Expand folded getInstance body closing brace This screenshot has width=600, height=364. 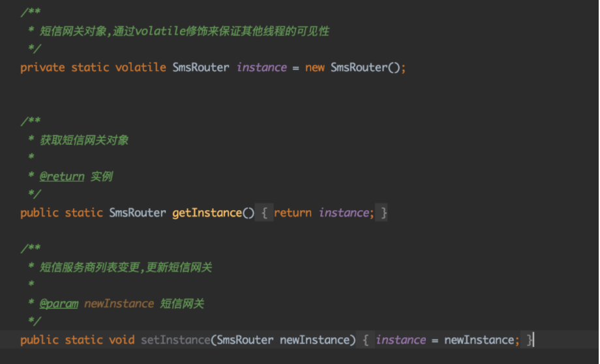tap(383, 213)
